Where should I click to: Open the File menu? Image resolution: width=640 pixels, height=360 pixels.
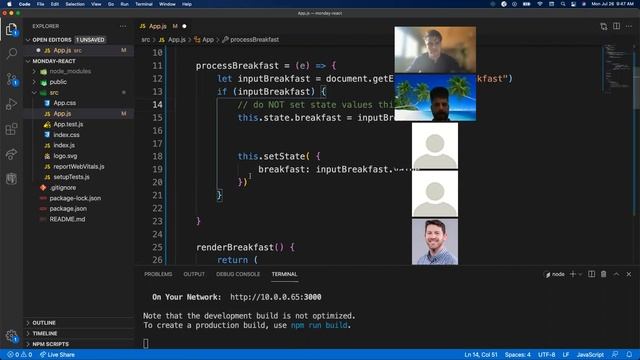(40, 4)
